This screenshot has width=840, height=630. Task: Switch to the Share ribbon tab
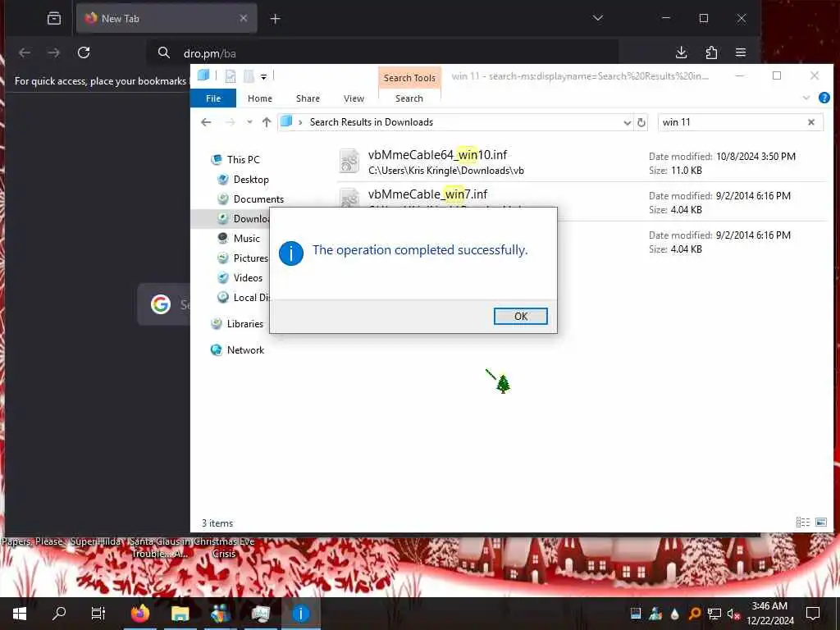308,98
